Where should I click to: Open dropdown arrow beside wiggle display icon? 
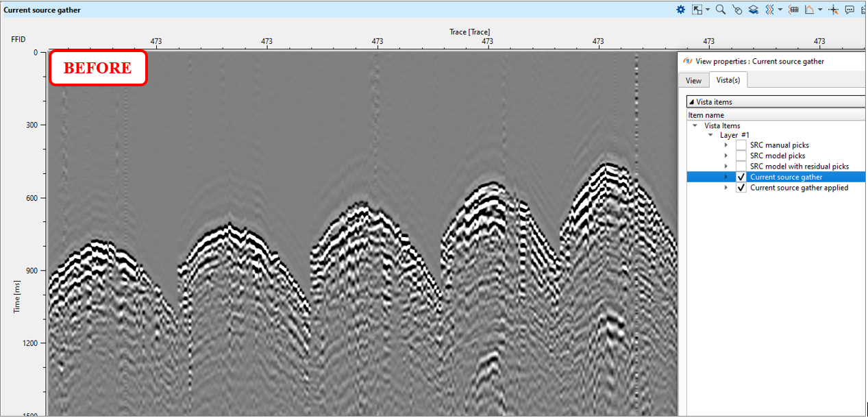click(x=780, y=10)
